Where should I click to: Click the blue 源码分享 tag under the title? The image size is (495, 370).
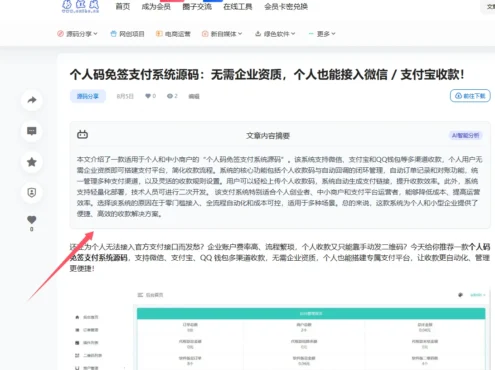pos(88,96)
